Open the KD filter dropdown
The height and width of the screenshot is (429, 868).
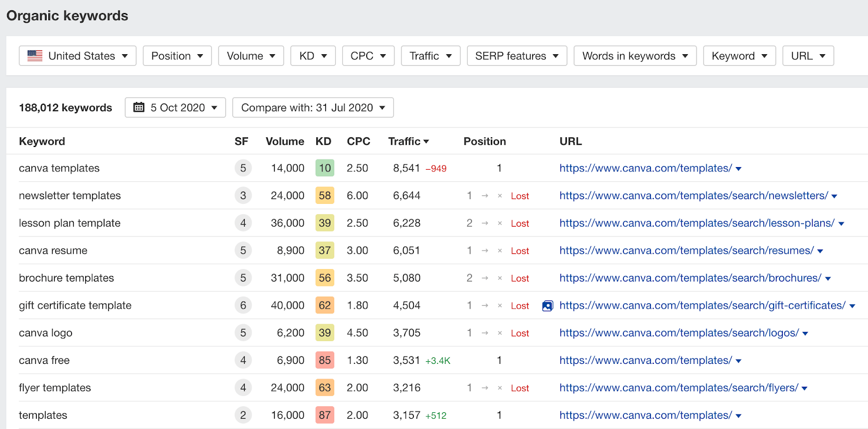[313, 56]
